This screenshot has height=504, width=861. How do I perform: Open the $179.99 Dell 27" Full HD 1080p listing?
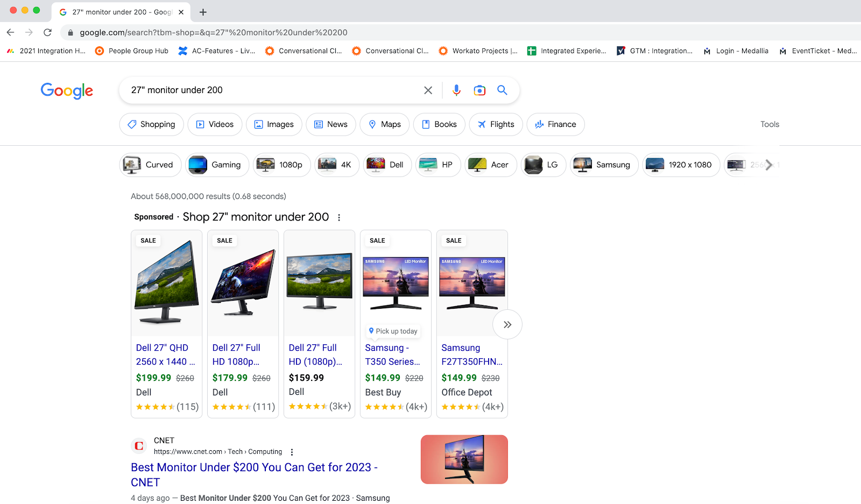point(237,354)
